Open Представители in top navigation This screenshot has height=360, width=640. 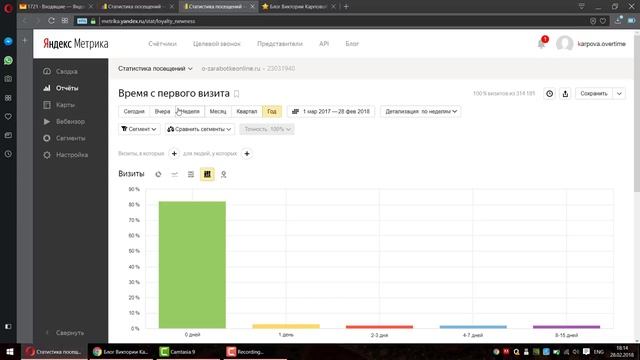coord(280,44)
